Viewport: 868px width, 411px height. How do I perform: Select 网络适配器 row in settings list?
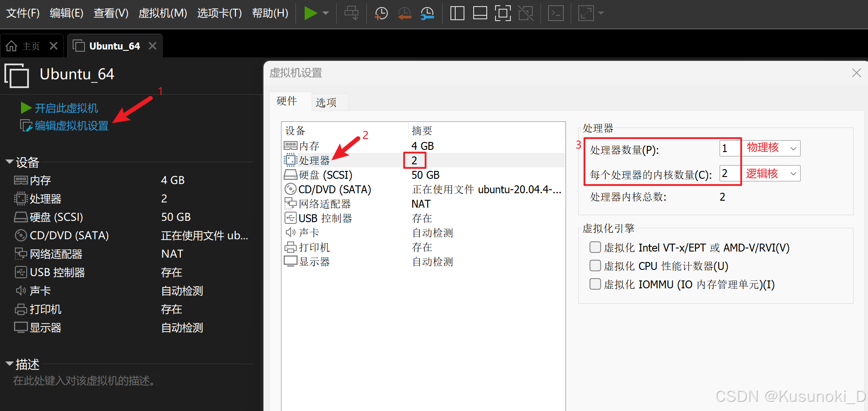click(x=423, y=204)
